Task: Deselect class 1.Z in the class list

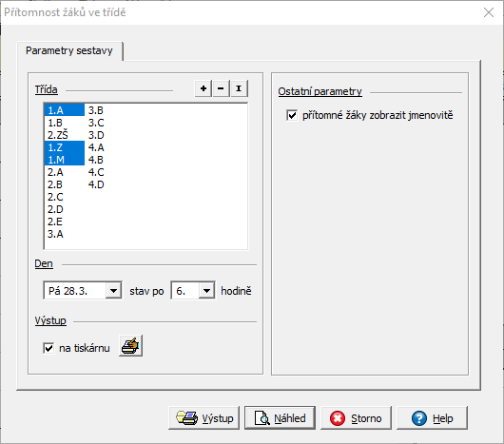Action: pyautogui.click(x=65, y=147)
